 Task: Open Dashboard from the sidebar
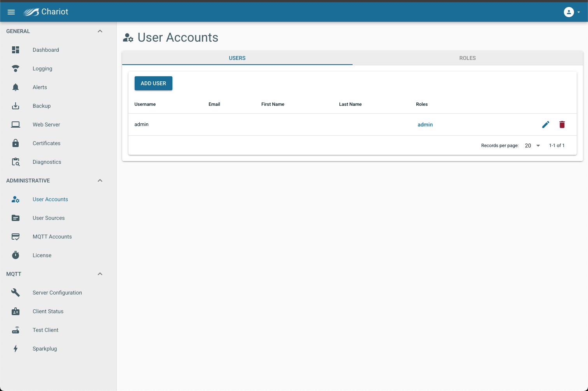click(x=46, y=50)
